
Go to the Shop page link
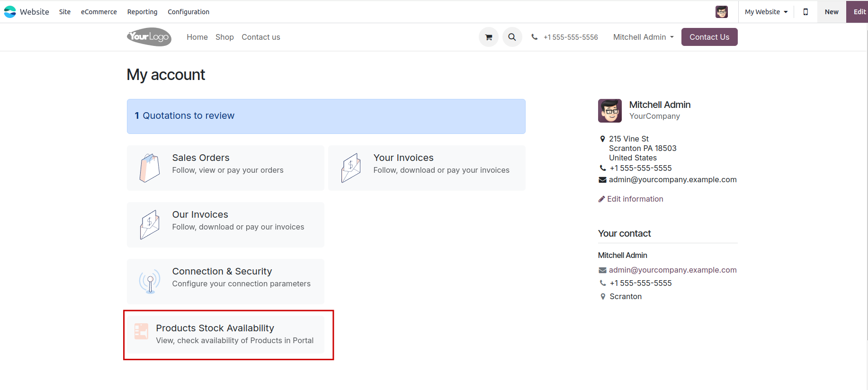pos(224,37)
